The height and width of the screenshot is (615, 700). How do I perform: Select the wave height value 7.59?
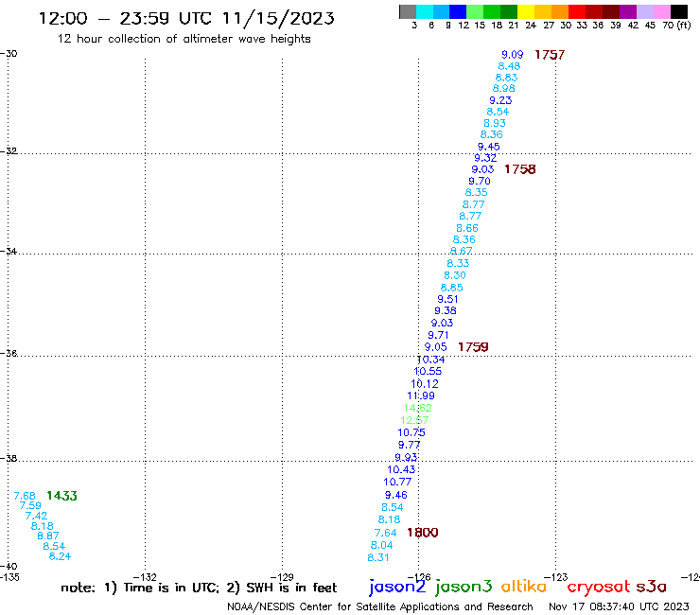coord(30,505)
